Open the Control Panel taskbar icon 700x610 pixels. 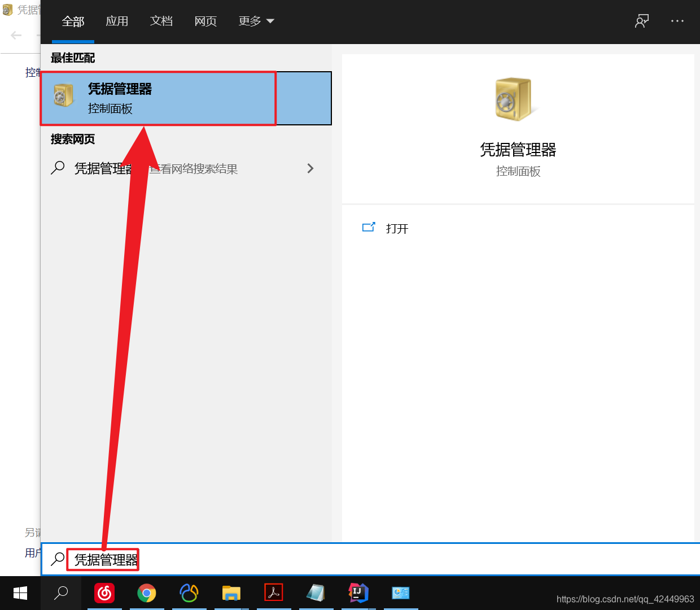coord(401,593)
